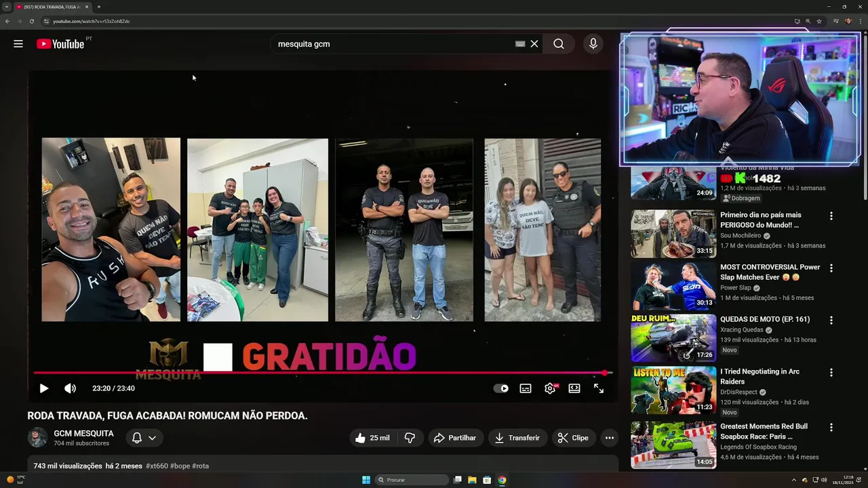
Task: Like the video with 25 mil
Action: pyautogui.click(x=372, y=438)
